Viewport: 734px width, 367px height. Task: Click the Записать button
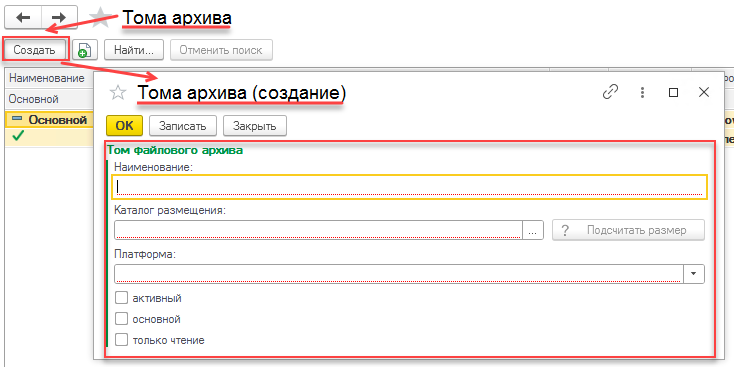tap(183, 126)
